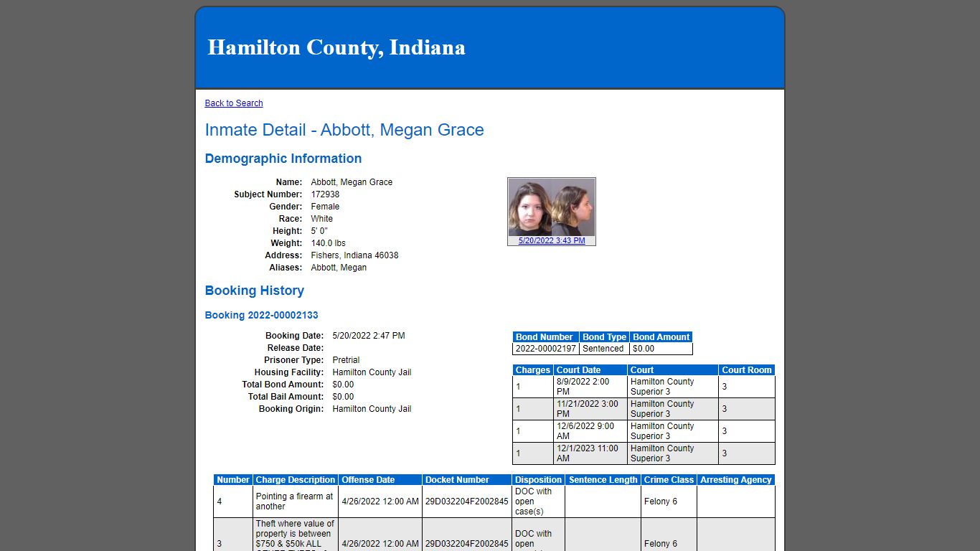The height and width of the screenshot is (551, 980).
Task: Select the height value 5' 0"
Action: pos(319,231)
